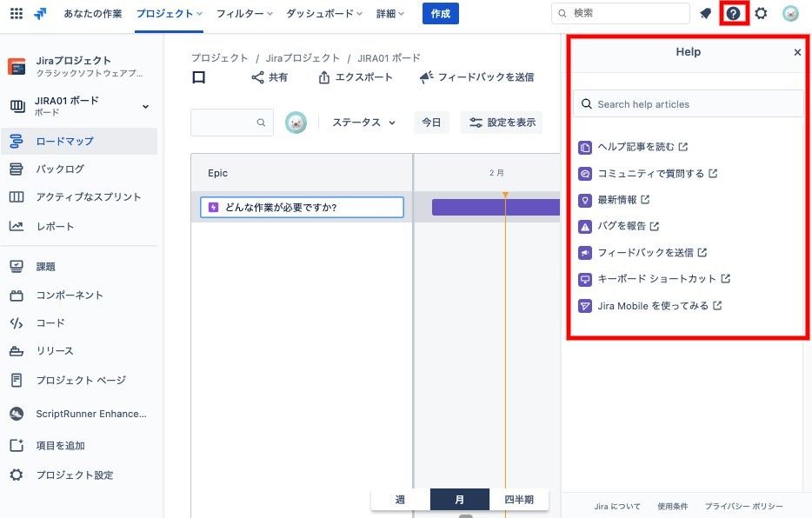812x518 pixels.
Task: Click the top 検索 search field
Action: 621,13
